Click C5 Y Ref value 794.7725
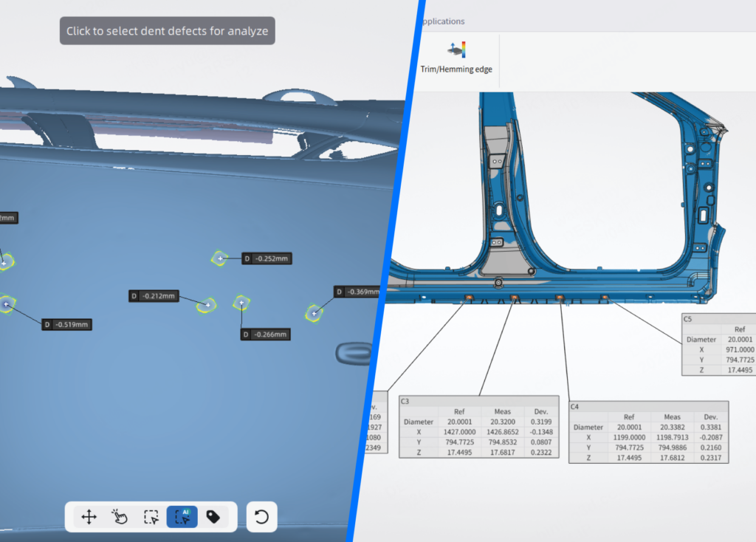 740,360
